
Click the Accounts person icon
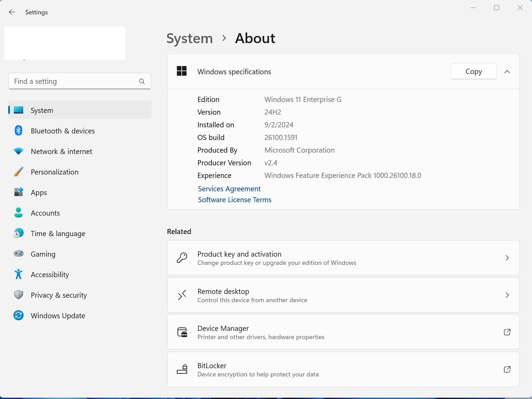point(18,213)
